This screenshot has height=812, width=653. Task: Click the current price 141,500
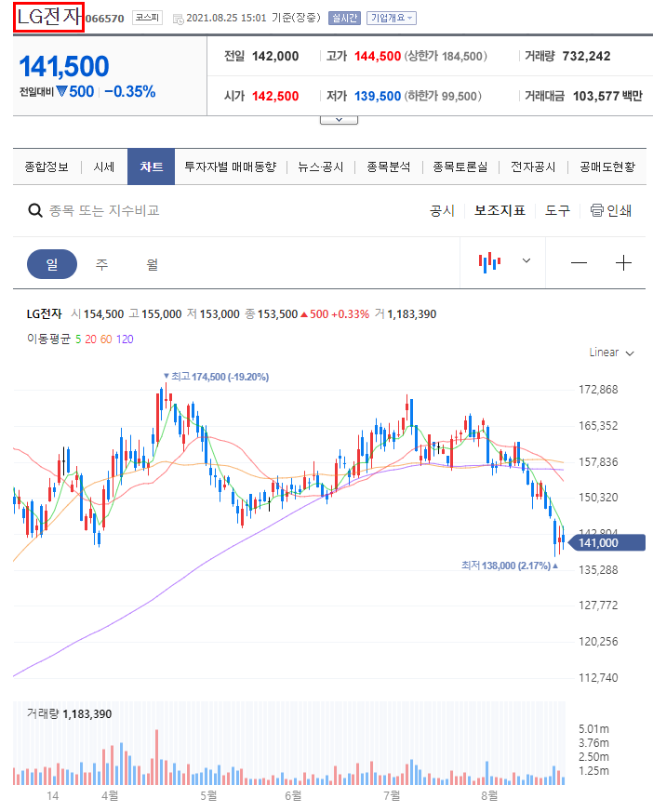pyautogui.click(x=64, y=66)
